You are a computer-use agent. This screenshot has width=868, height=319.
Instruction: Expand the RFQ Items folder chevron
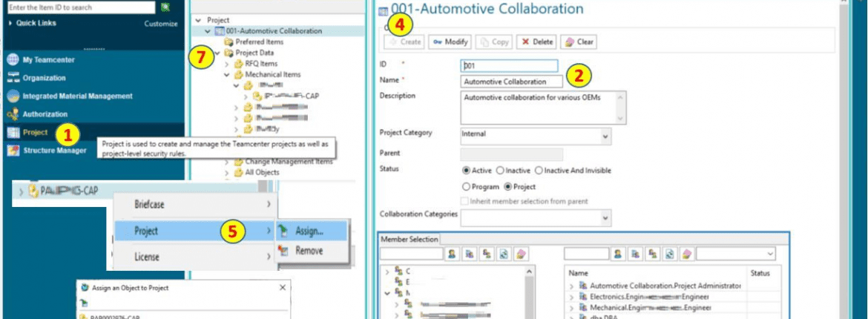click(227, 64)
